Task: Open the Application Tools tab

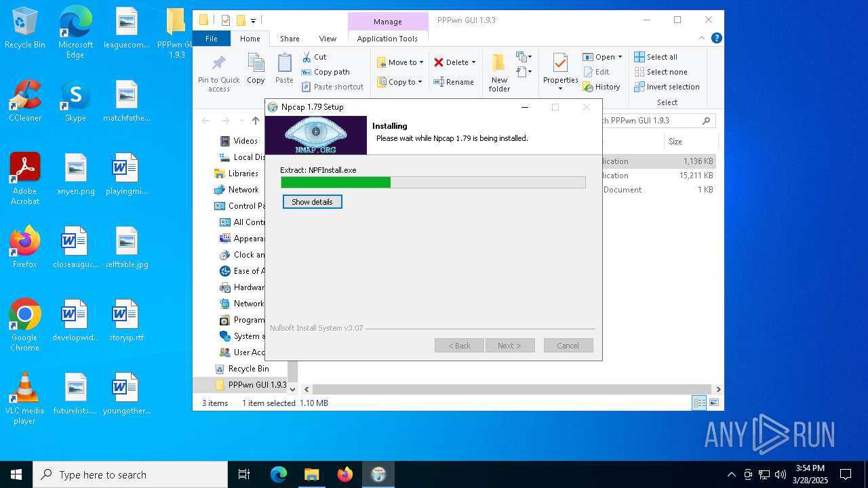Action: pyautogui.click(x=387, y=39)
